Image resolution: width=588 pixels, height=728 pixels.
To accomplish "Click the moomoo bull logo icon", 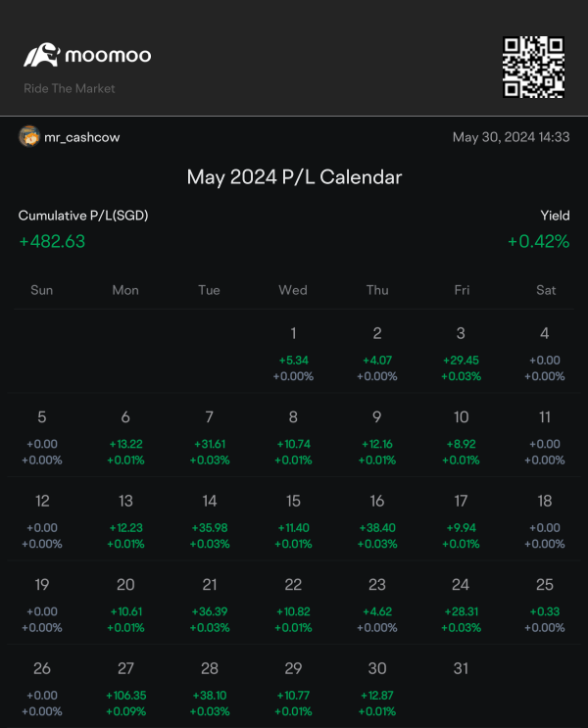I will pos(42,55).
